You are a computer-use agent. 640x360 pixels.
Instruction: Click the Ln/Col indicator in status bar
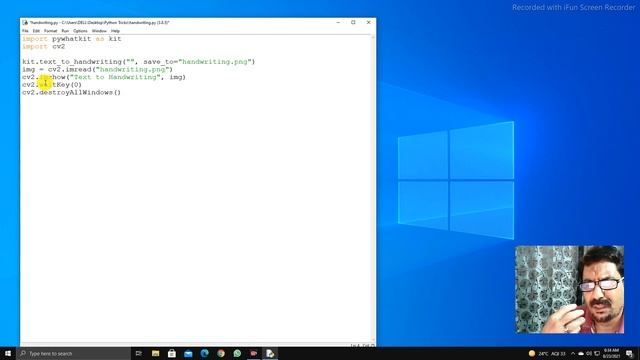(362, 345)
